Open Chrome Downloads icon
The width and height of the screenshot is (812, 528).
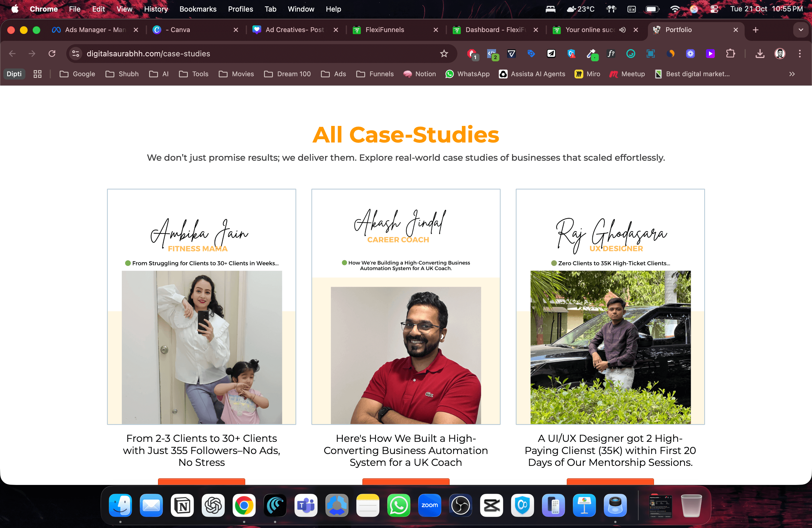(x=760, y=54)
